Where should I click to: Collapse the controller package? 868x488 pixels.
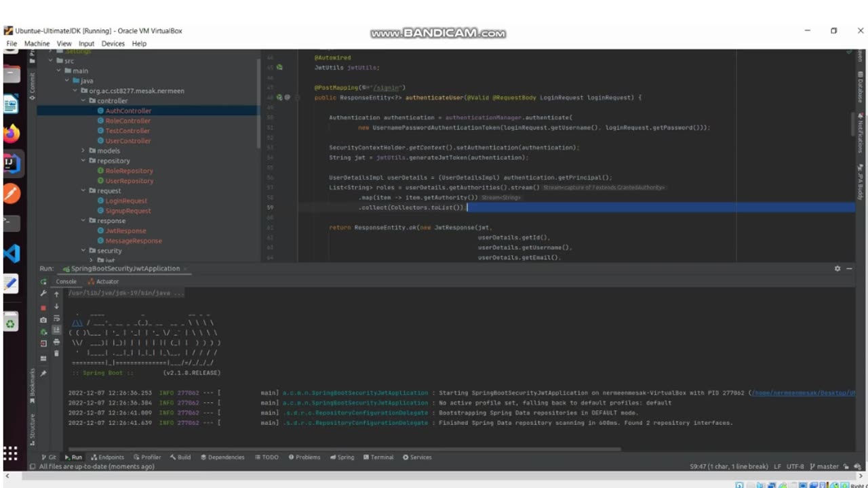click(83, 100)
